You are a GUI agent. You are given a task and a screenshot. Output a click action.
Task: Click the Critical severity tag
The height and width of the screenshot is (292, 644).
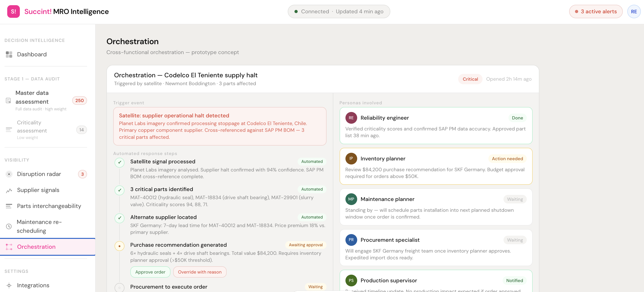pyautogui.click(x=470, y=79)
